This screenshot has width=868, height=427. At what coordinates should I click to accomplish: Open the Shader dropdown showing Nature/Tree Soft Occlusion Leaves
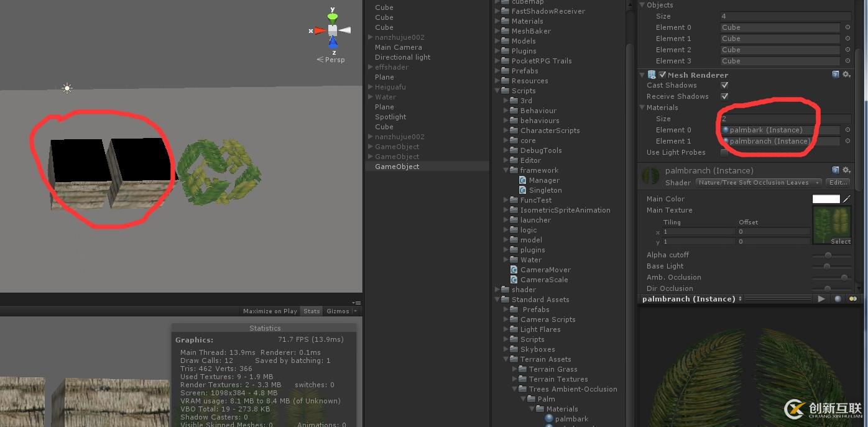(x=757, y=182)
